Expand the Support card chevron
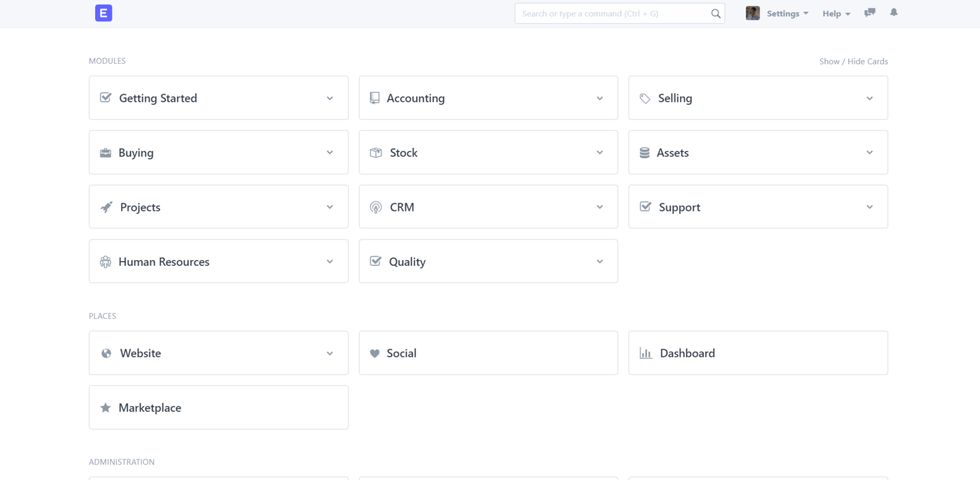This screenshot has width=980, height=480. coord(870,207)
